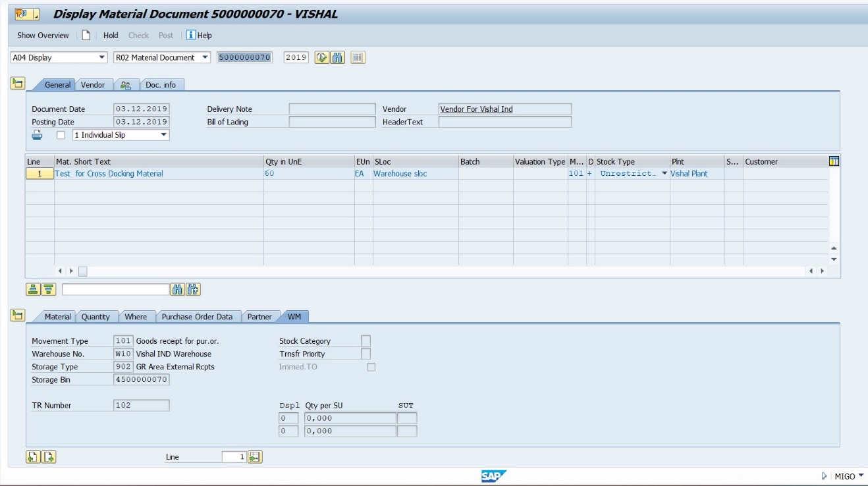This screenshot has width=868, height=486.
Task: Toggle the Trnsfr Priority checkbox field
Action: (x=366, y=354)
